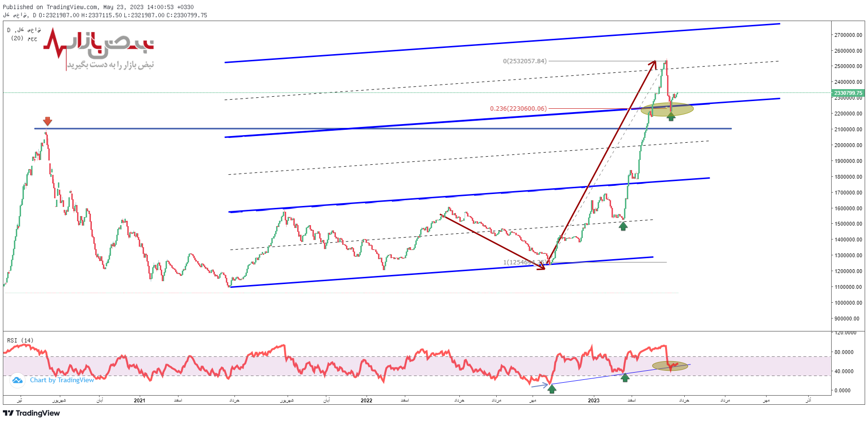
Task: Click the current price tag 2330799.75
Action: click(848, 93)
